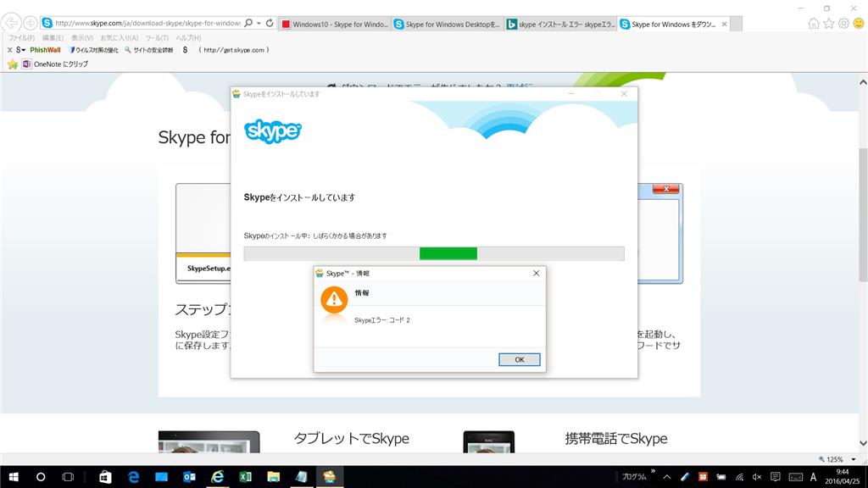Expand the プログラム toolbar chevron
Viewport: 868px width, 488px height.
pyautogui.click(x=654, y=471)
